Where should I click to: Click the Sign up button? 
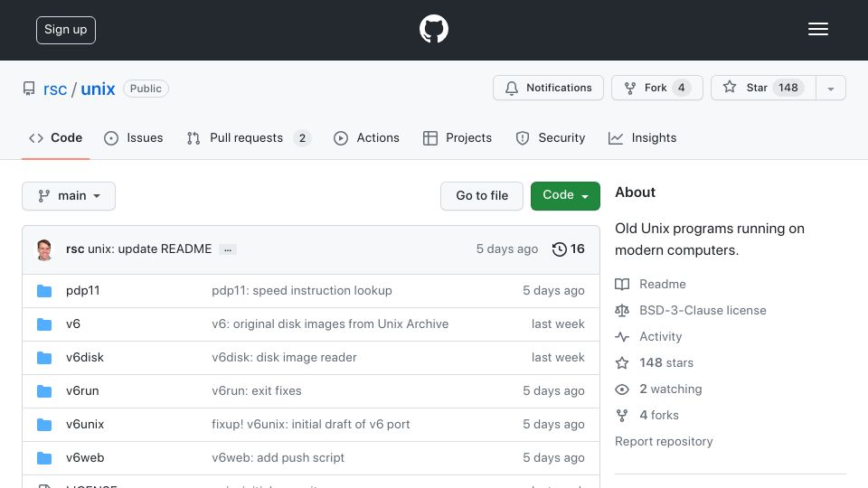pyautogui.click(x=66, y=30)
